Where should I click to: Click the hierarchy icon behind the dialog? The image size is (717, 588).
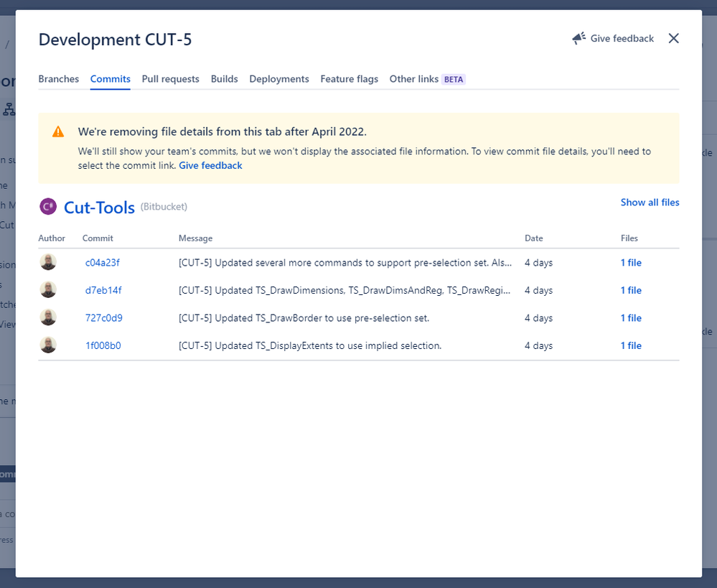9,109
